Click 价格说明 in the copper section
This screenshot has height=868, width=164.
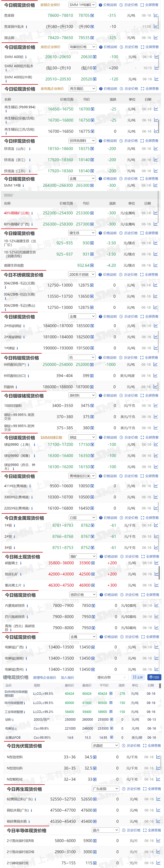(108, 5)
